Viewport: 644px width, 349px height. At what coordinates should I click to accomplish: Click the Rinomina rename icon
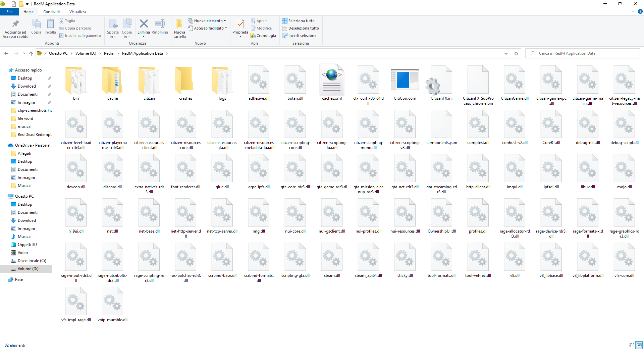(160, 27)
